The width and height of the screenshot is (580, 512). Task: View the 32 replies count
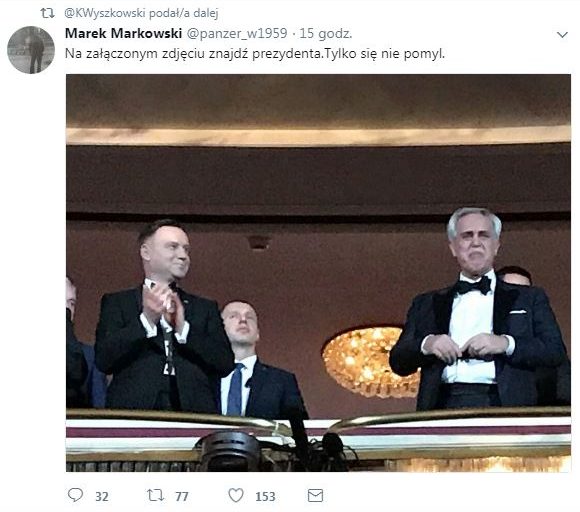coord(102,496)
